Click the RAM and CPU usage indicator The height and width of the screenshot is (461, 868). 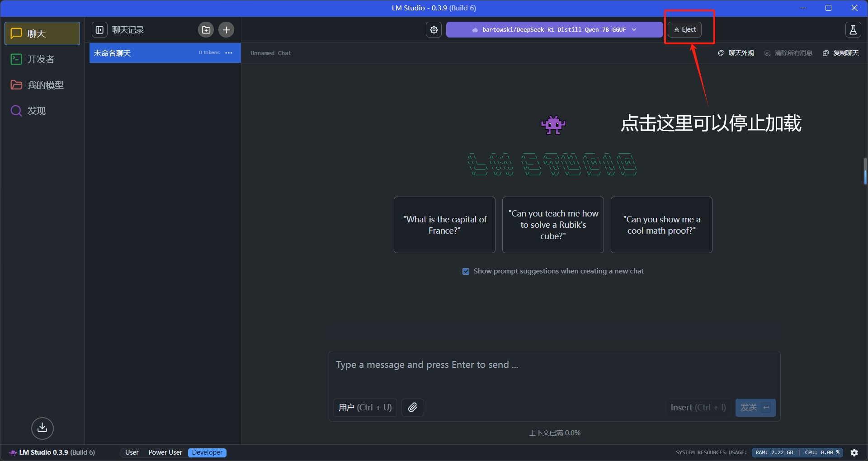[x=797, y=452]
